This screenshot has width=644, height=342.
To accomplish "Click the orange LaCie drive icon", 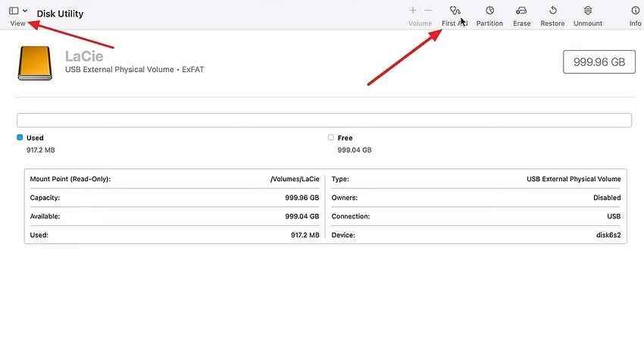I will click(35, 63).
